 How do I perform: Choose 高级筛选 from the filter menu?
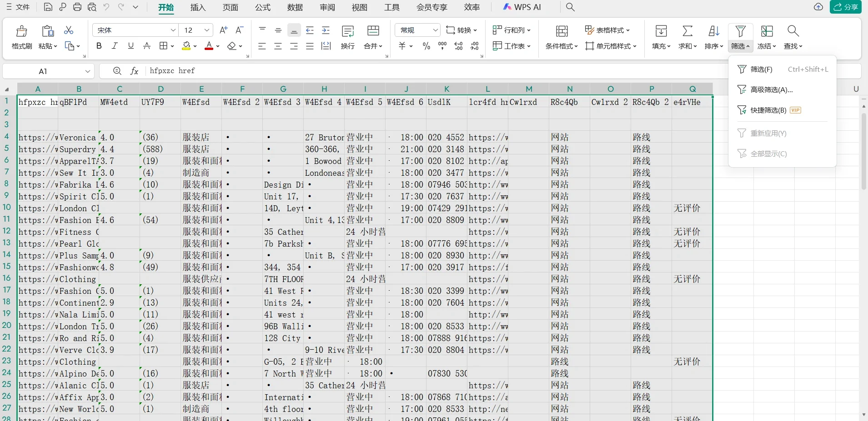click(x=772, y=89)
